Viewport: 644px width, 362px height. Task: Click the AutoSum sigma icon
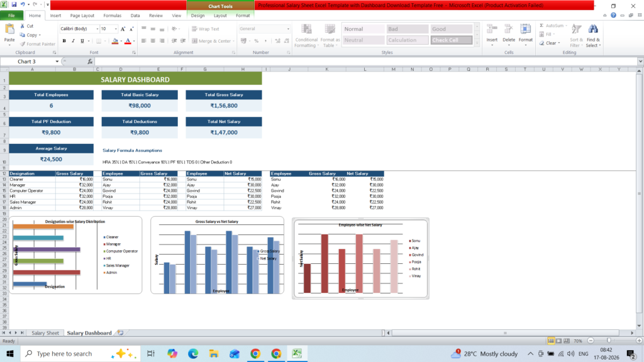[541, 25]
